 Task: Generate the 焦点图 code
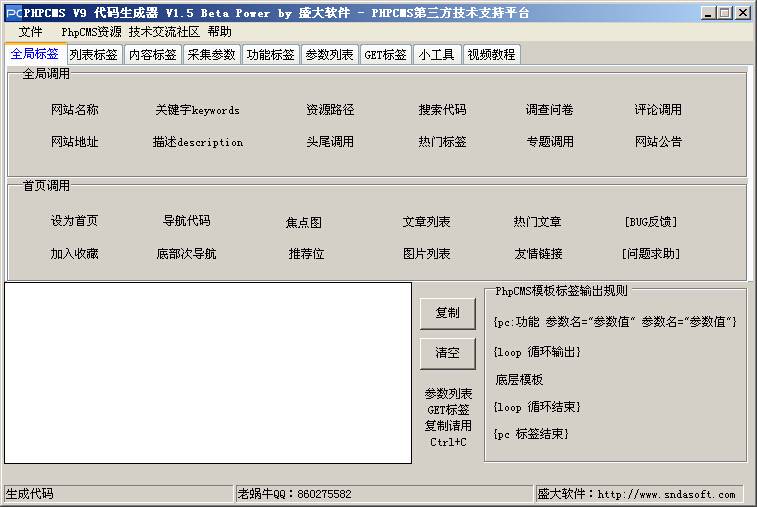coord(304,222)
